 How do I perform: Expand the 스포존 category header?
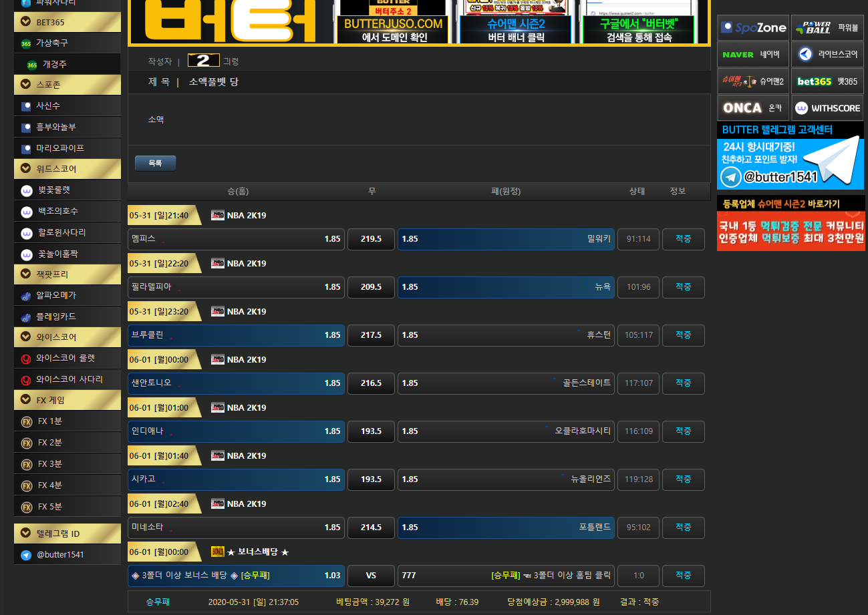coord(26,85)
